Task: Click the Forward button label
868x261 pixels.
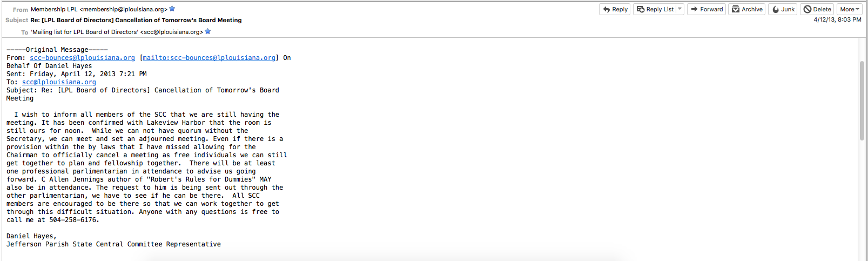Action: click(711, 9)
